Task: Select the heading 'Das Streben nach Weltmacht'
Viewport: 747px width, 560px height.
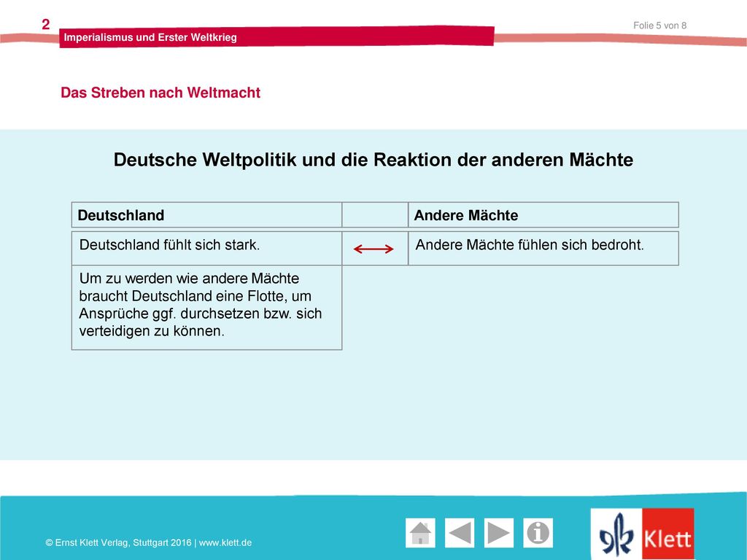Action: (160, 93)
